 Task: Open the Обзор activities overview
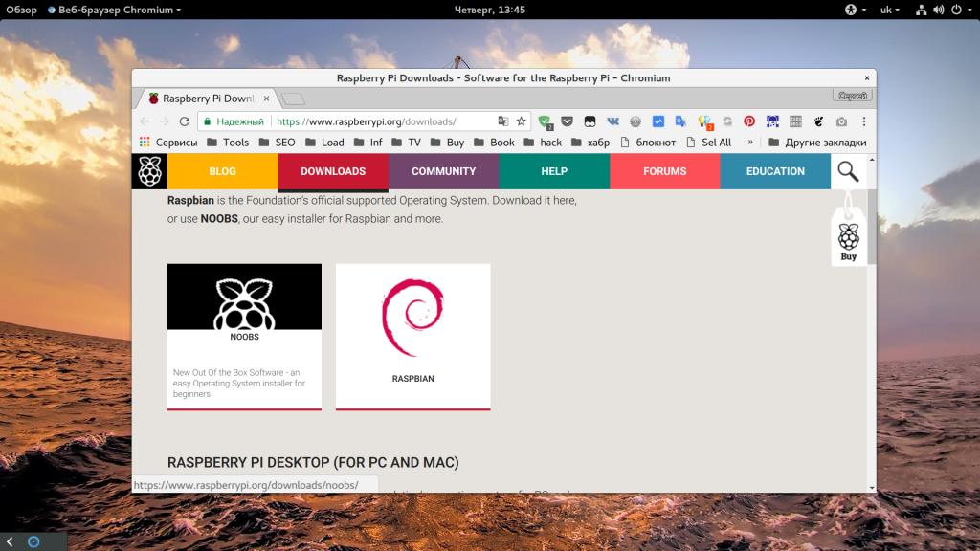click(x=22, y=10)
